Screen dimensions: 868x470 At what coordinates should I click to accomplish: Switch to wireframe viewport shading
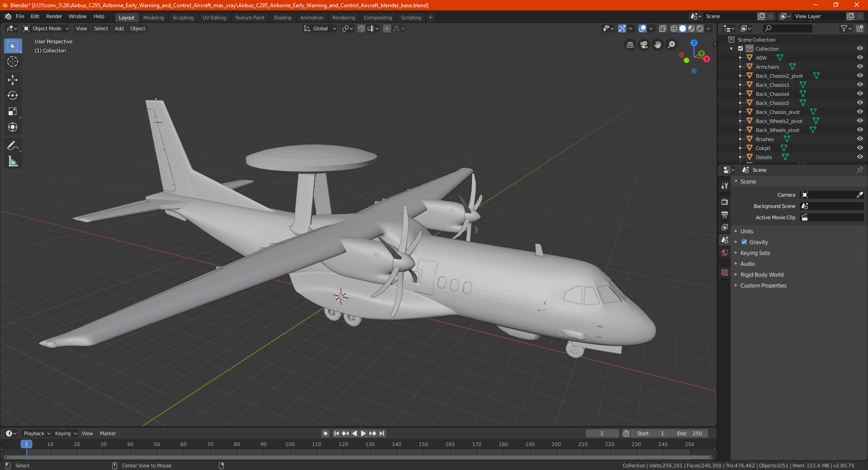674,28
